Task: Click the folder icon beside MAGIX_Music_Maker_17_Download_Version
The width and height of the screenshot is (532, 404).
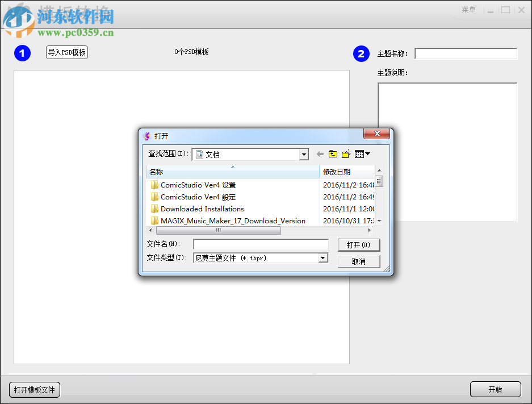Action: coord(156,220)
